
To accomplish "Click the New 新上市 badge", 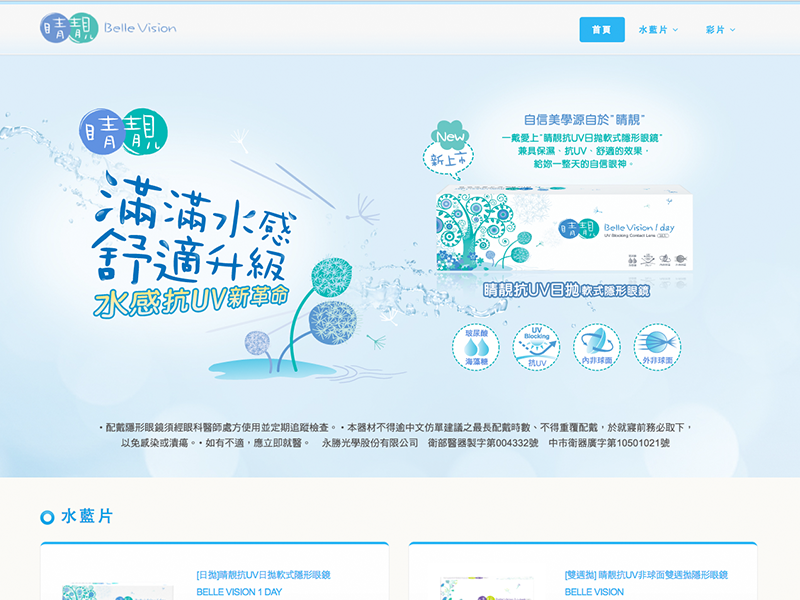I will point(449,149).
